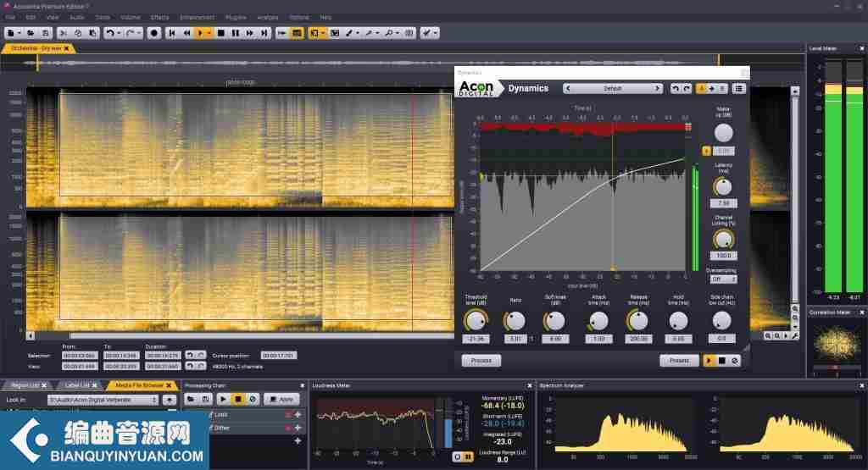Click the Open file toolbar icon
This screenshot has width=868, height=470.
point(31,33)
